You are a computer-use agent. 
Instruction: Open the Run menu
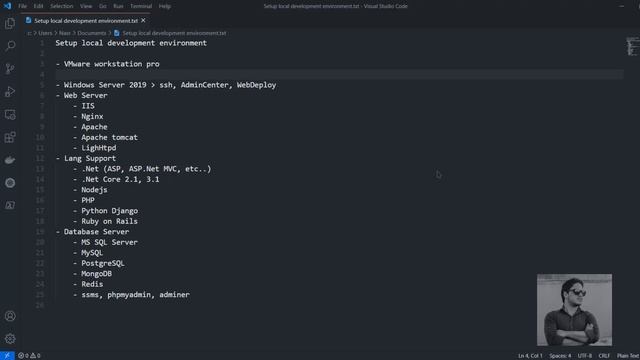(118, 6)
